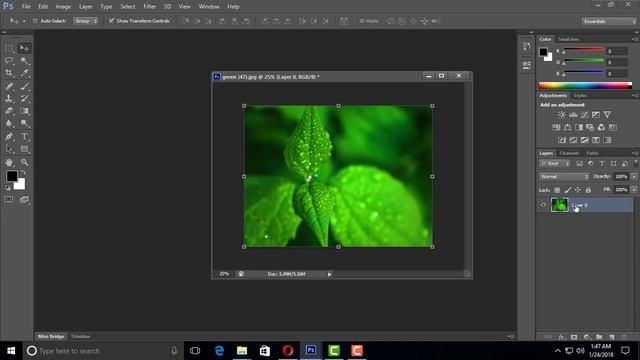Switch to the Swatches tab
Viewport: 640px width, 360px height.
[x=569, y=39]
